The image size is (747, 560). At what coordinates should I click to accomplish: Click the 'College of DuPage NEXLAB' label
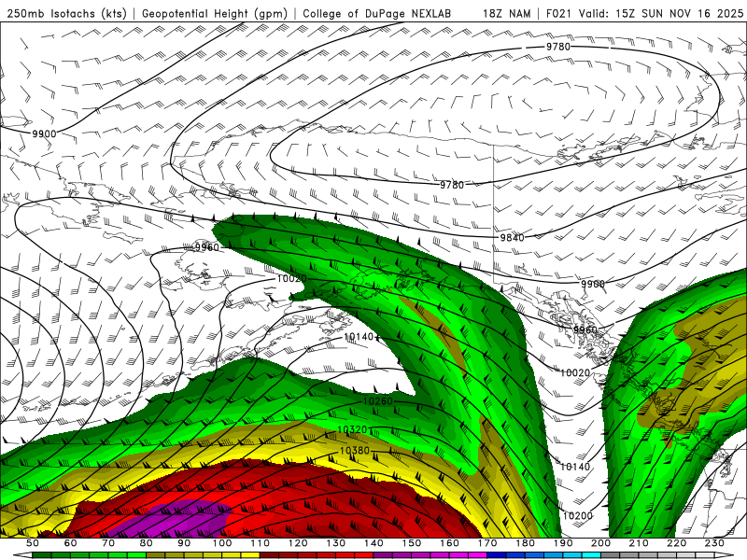point(376,13)
